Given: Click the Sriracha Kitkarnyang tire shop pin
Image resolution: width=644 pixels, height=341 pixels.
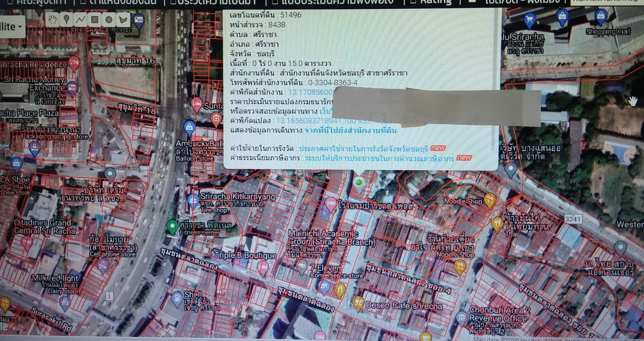Looking at the screenshot, I should [193, 201].
